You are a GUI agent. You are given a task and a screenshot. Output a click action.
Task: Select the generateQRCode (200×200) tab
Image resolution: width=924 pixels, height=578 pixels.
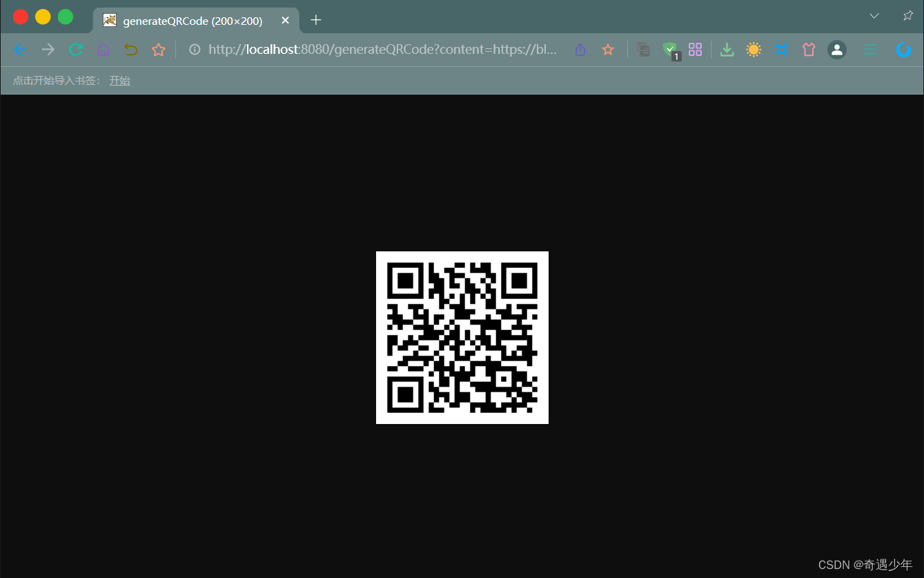pos(196,21)
